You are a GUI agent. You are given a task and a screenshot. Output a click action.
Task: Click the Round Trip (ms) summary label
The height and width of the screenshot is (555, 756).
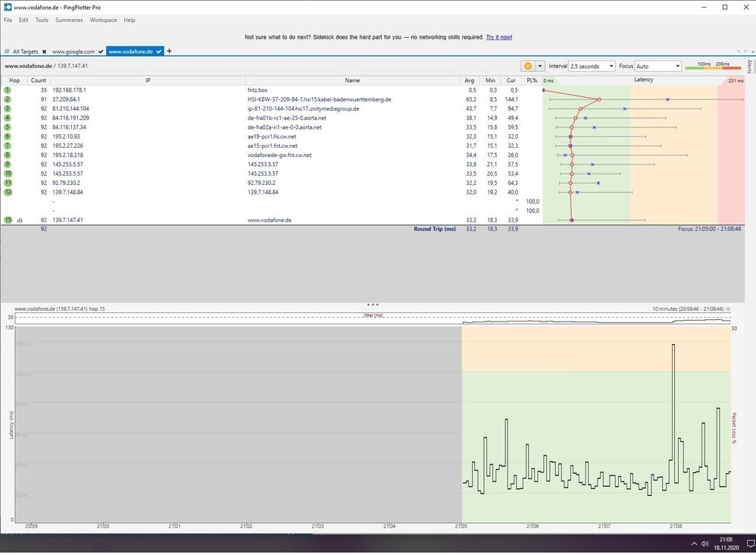click(x=434, y=229)
